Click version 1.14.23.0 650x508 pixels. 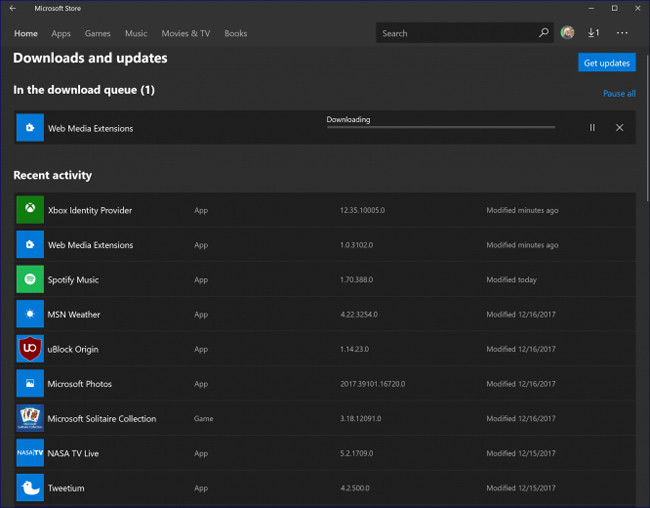(354, 349)
